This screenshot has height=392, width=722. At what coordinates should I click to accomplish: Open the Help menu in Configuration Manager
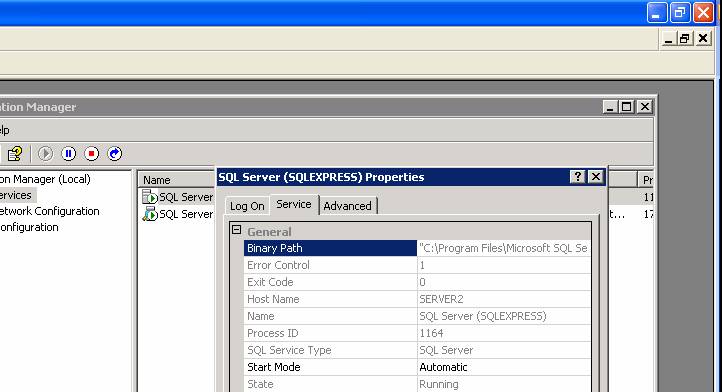(x=5, y=130)
